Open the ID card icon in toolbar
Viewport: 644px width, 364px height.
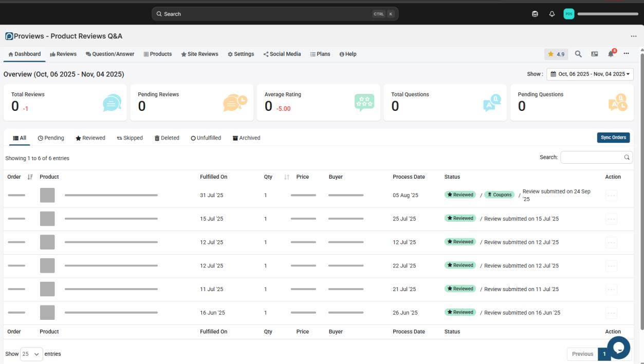595,54
